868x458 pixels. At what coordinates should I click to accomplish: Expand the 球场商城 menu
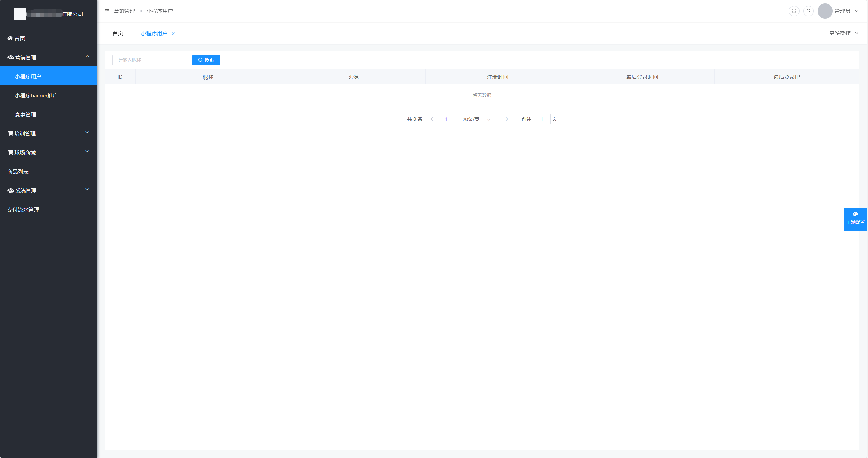coord(48,152)
